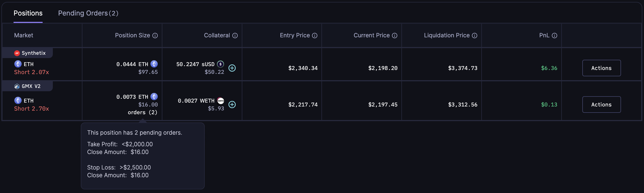The image size is (644, 193).
Task: Click info icon next to Position Size header
Action: [155, 35]
